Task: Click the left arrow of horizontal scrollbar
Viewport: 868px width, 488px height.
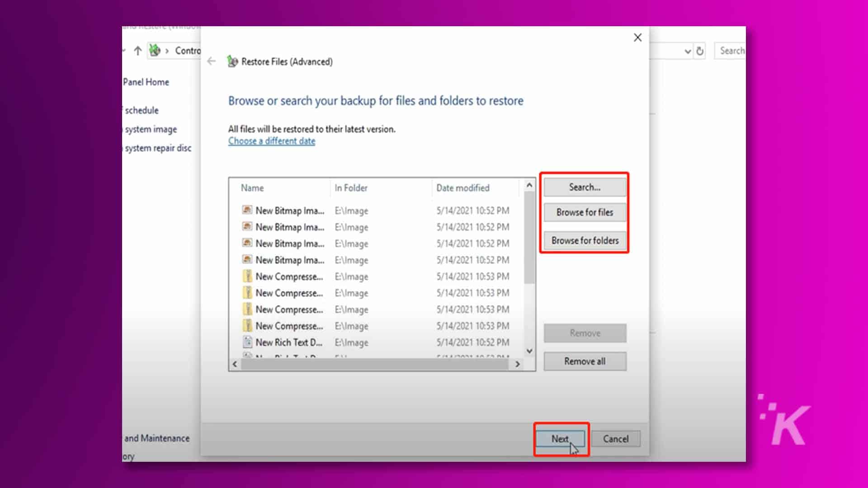Action: coord(235,364)
